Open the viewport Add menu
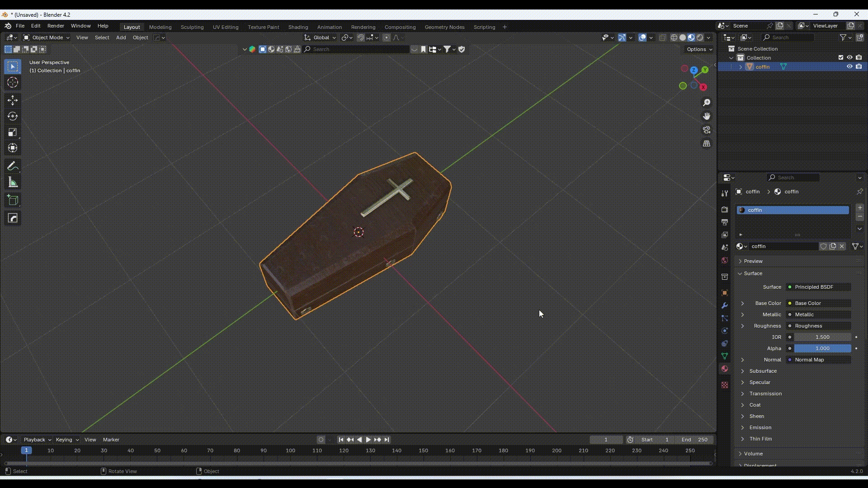868x488 pixels. click(x=121, y=38)
